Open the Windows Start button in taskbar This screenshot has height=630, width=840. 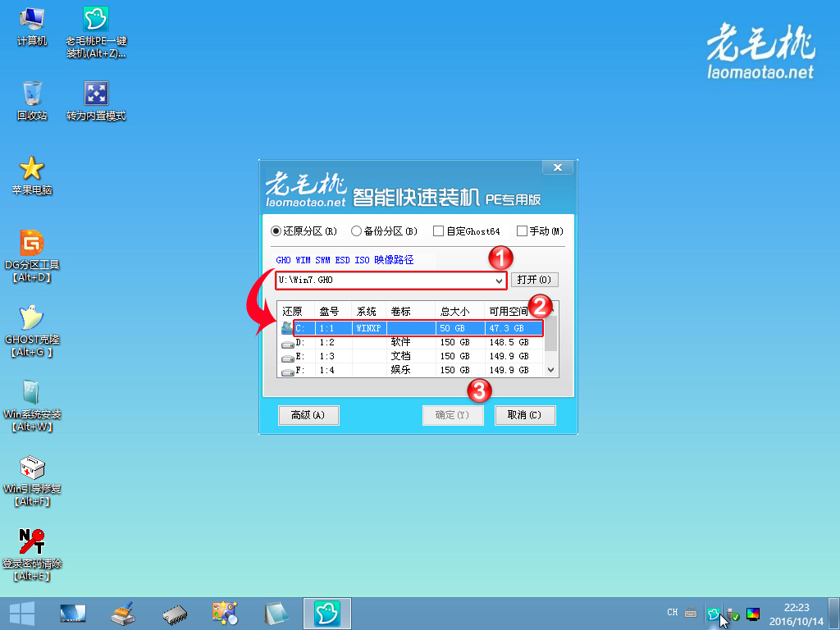[x=21, y=613]
